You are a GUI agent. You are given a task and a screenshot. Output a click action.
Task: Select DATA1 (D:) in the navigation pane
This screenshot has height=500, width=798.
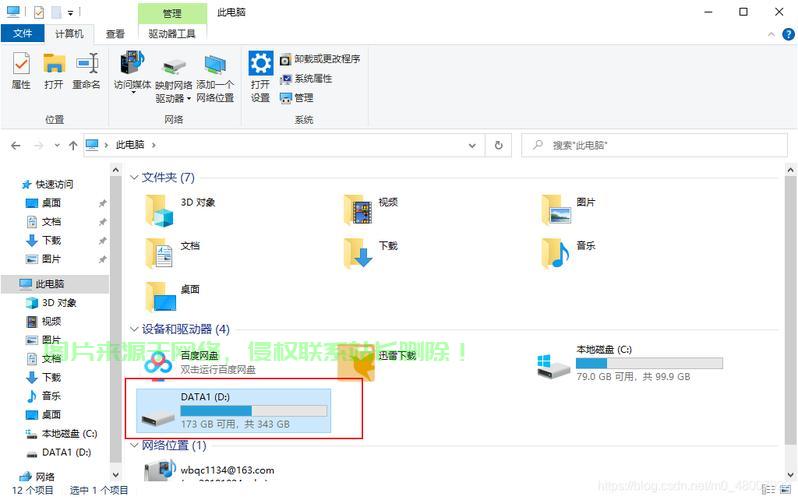(x=66, y=452)
